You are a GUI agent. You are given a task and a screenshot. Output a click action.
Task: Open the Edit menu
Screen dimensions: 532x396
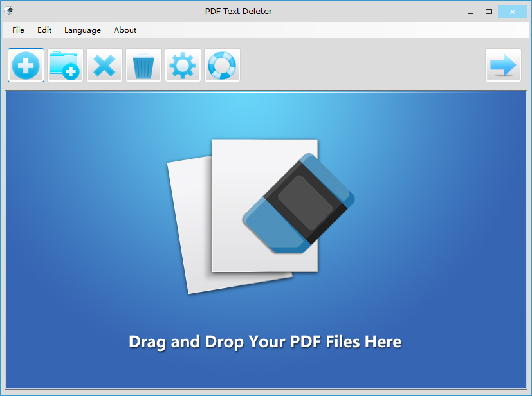(x=44, y=30)
